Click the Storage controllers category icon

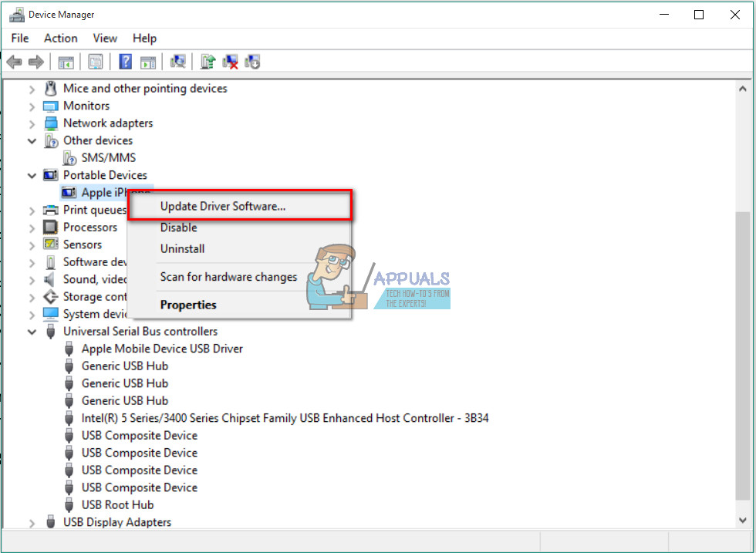[51, 296]
